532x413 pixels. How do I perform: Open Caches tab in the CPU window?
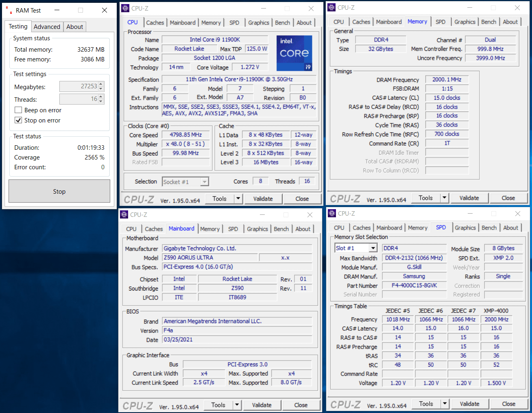coord(155,23)
